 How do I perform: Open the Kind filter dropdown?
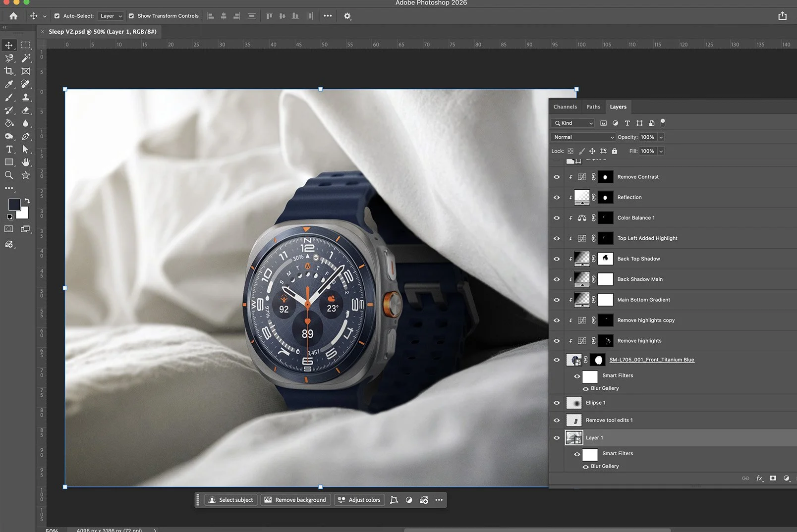point(573,123)
